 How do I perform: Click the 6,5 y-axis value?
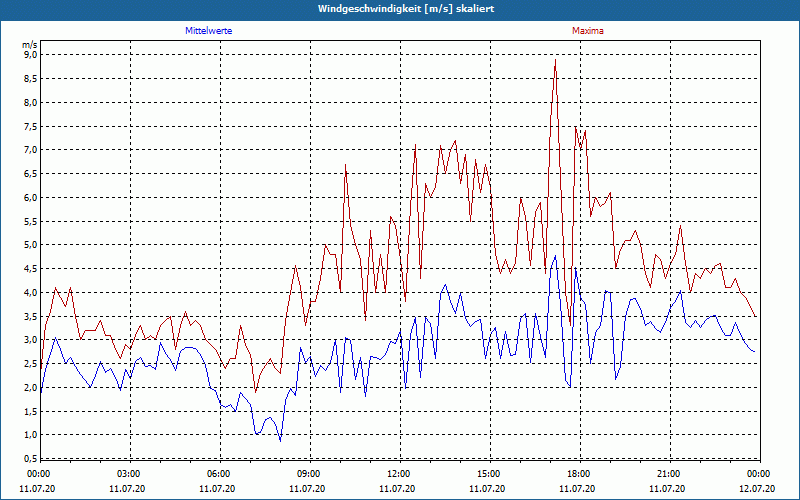(x=31, y=173)
